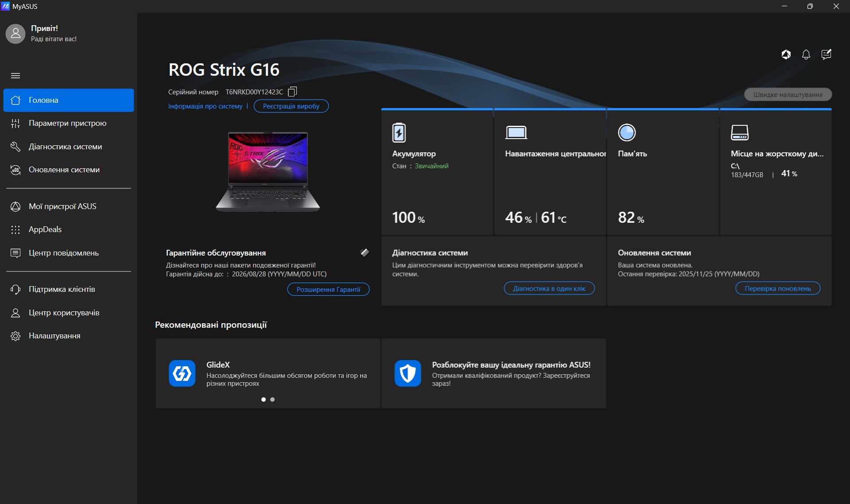This screenshot has height=504, width=850.
Task: Open Діагностика системи from the sidebar
Action: (x=65, y=147)
